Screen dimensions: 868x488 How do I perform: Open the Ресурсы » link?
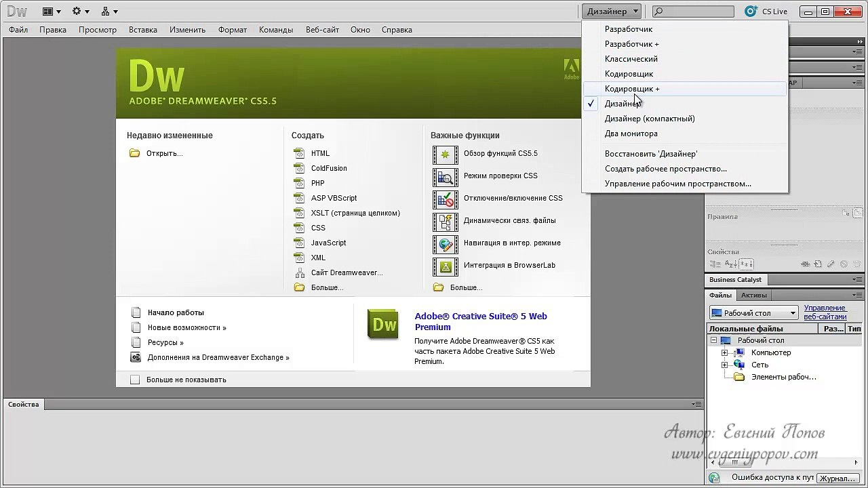(165, 342)
